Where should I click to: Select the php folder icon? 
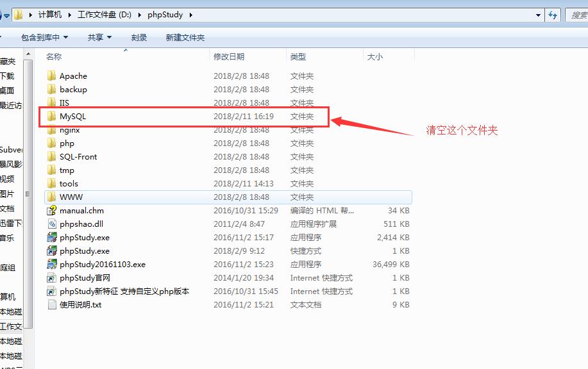coord(51,143)
